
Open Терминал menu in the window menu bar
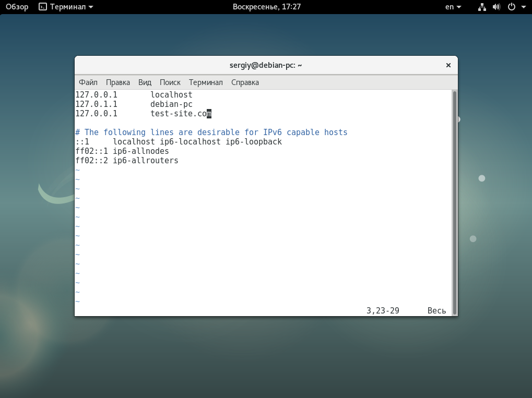(x=206, y=82)
